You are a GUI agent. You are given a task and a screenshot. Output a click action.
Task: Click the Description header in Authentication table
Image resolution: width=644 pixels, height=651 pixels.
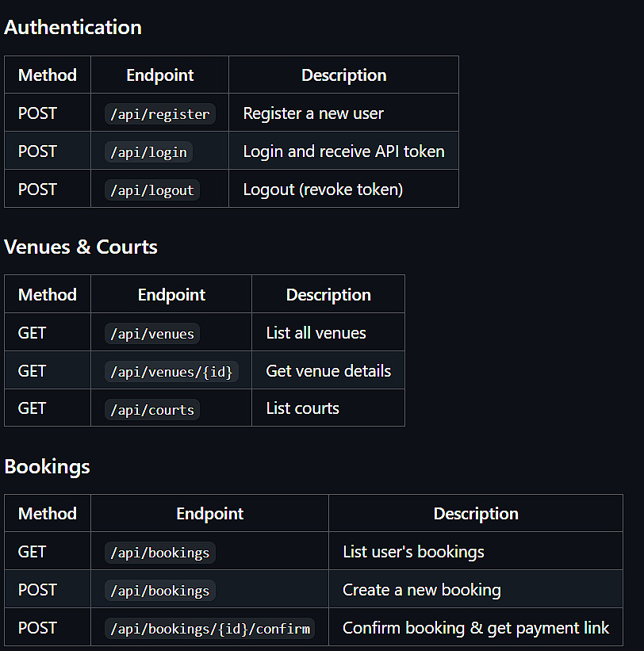343,75
